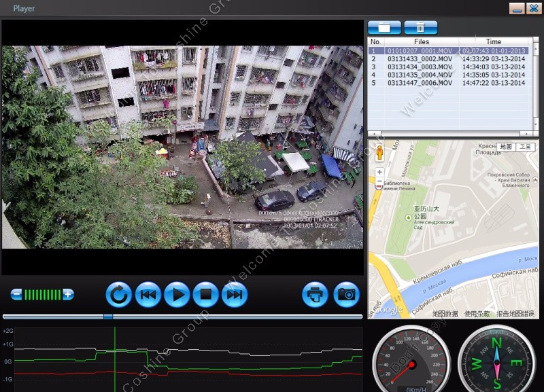Open video files with the folder button
The height and width of the screenshot is (392, 544).
pos(384,28)
